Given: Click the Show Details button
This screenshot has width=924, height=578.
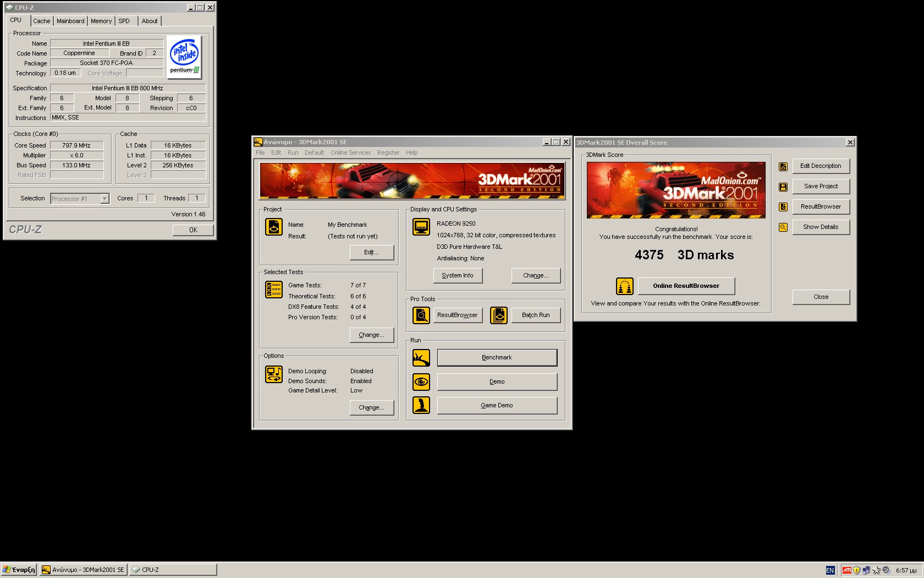Looking at the screenshot, I should [x=821, y=227].
